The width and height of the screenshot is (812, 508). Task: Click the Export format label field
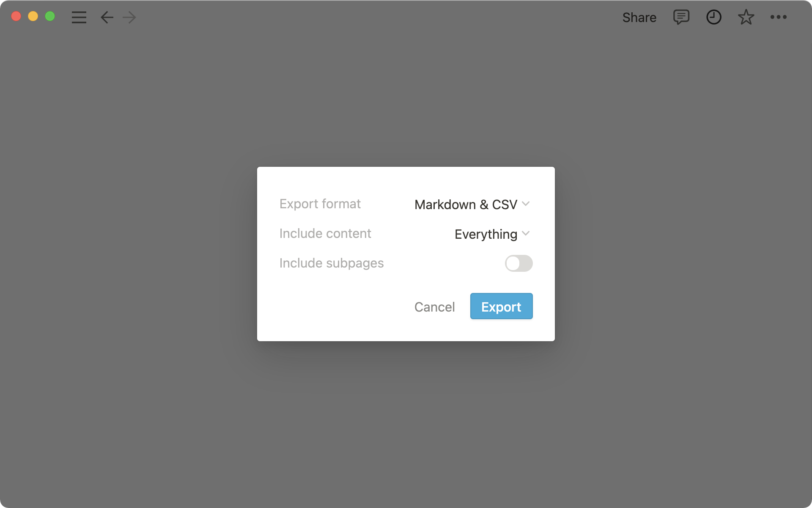tap(320, 204)
